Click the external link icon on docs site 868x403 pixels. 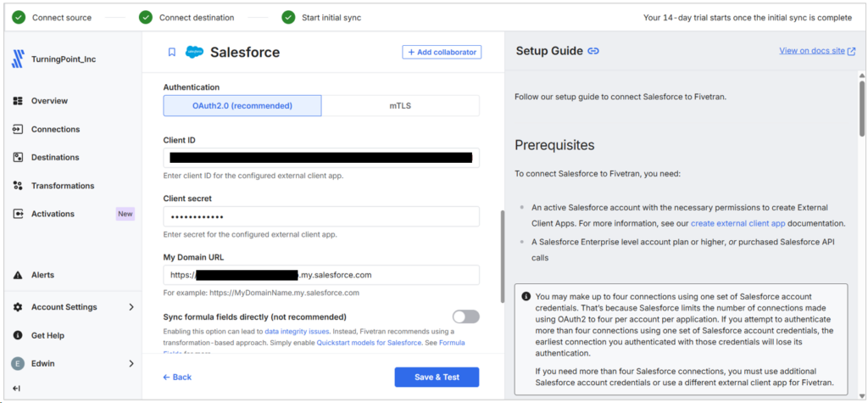[851, 51]
